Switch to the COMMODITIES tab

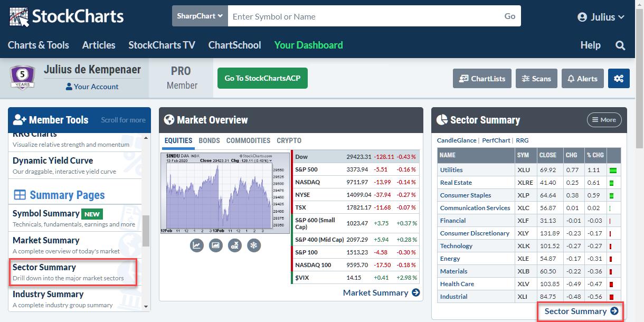[248, 140]
